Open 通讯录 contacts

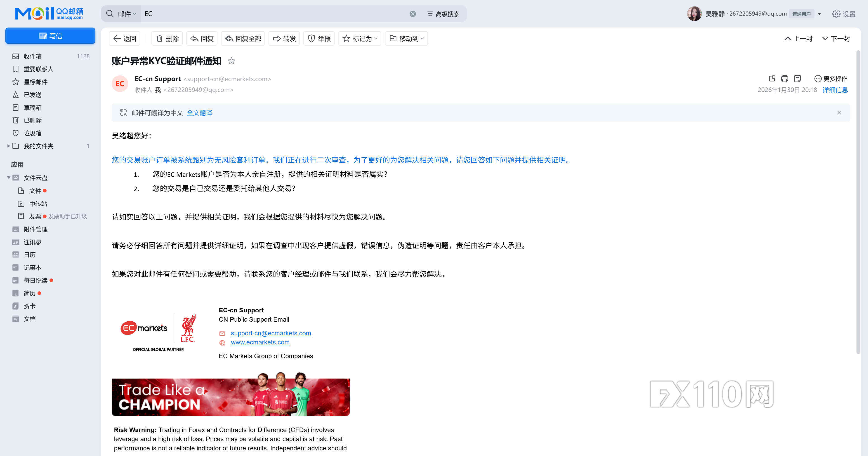[51, 242]
